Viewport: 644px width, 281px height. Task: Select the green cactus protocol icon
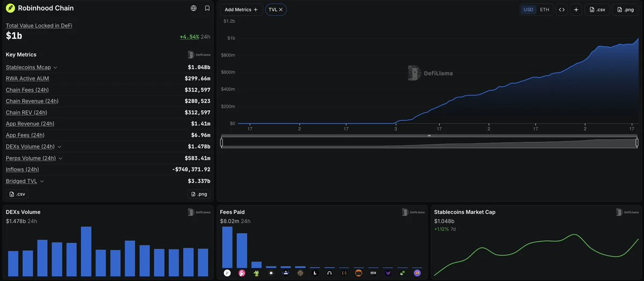[x=257, y=273]
